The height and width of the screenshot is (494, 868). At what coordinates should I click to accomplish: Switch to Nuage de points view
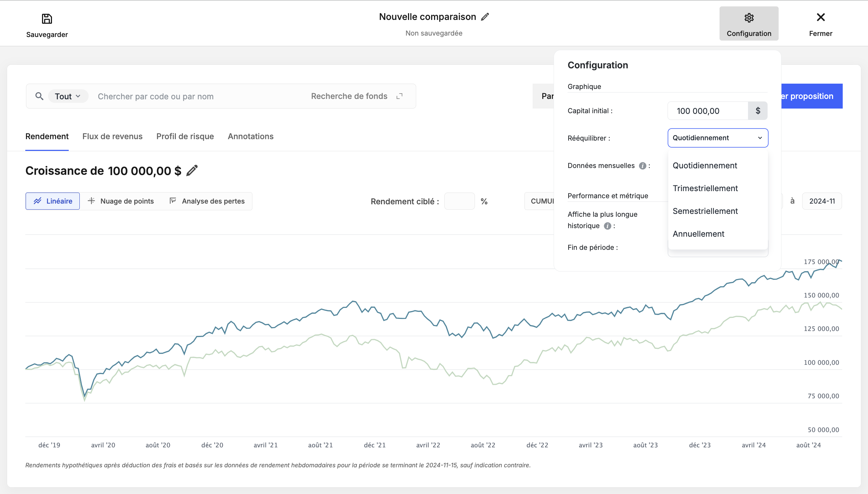click(121, 201)
